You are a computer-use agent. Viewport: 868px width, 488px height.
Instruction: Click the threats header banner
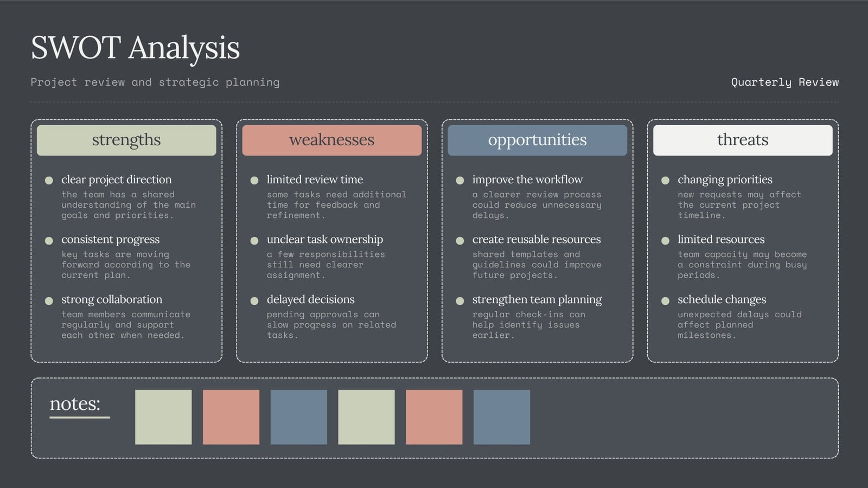pyautogui.click(x=743, y=140)
